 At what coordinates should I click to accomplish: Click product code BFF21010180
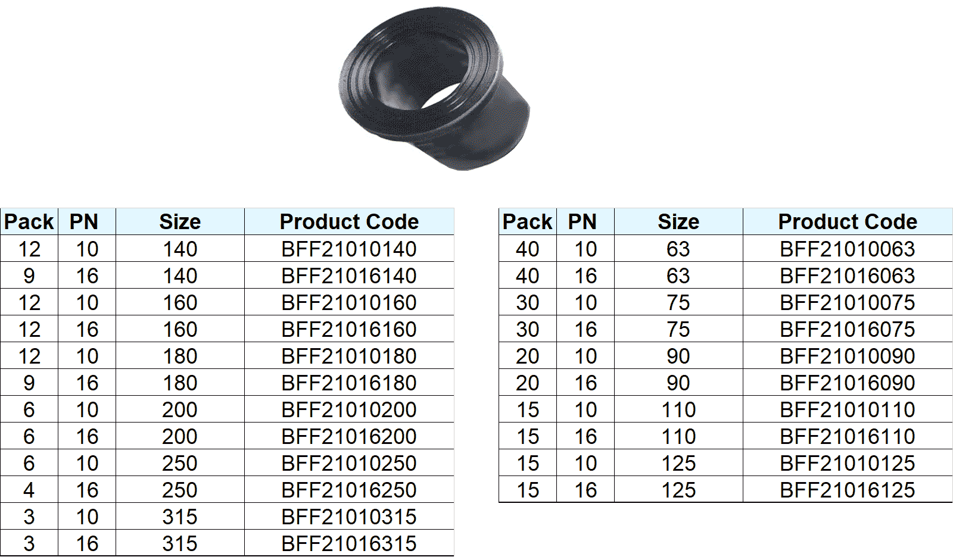click(349, 356)
